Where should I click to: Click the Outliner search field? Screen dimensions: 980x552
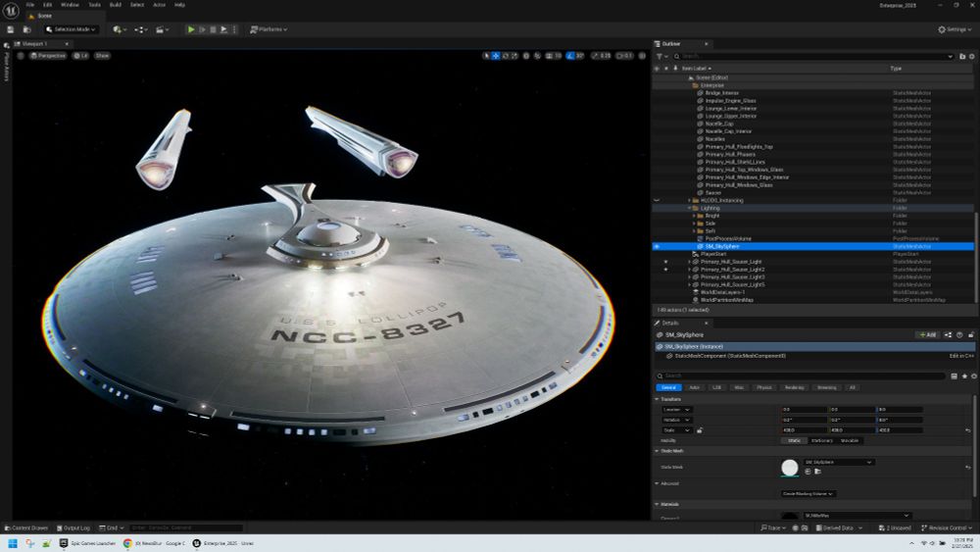pos(812,56)
